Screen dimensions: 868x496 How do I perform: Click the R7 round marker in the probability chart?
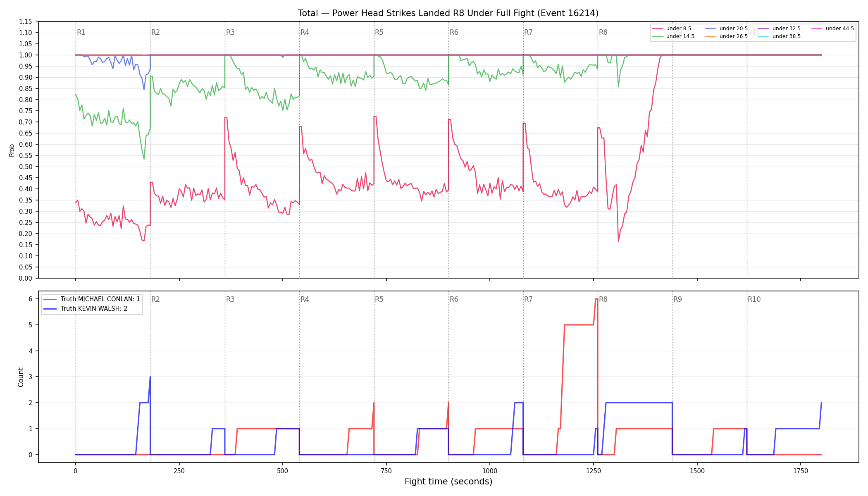pos(528,32)
